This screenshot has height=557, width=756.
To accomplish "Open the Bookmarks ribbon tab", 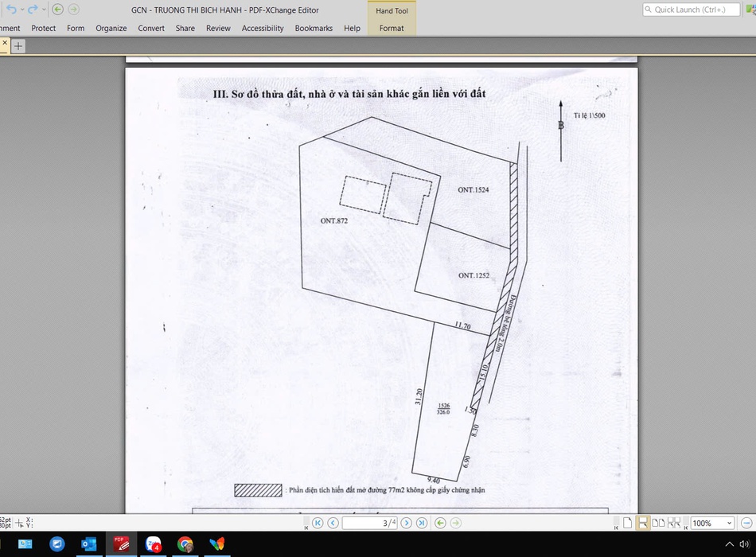I will 314,28.
